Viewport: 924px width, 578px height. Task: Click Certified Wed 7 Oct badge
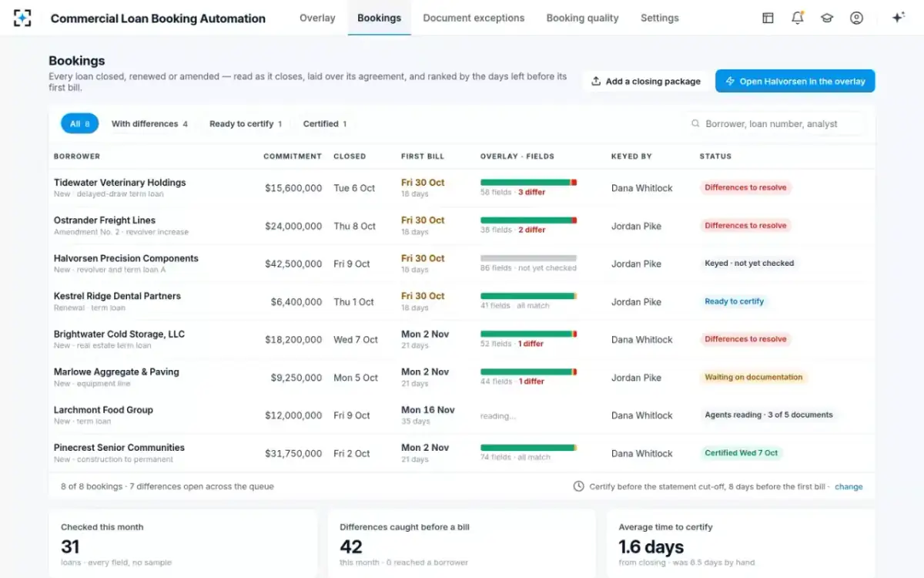[x=742, y=453]
